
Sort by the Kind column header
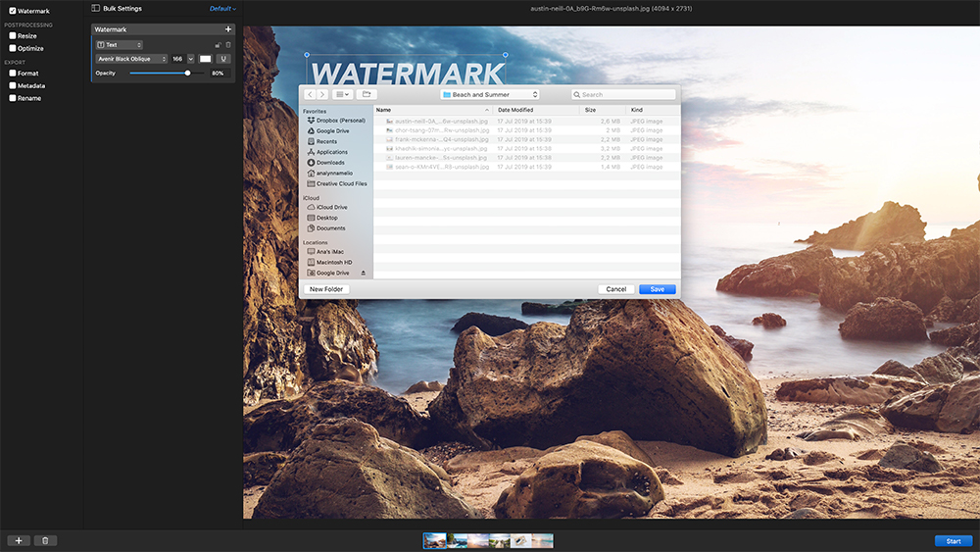653,110
